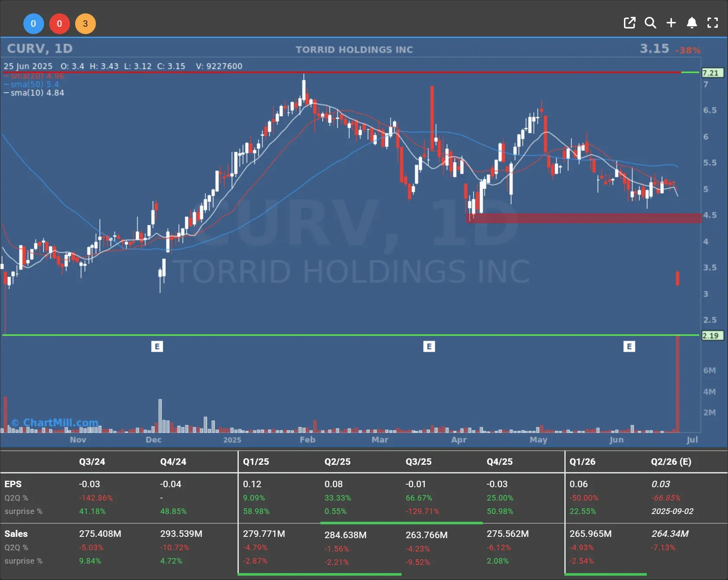Click the -38% change value
This screenshot has width=728, height=580.
tap(688, 50)
